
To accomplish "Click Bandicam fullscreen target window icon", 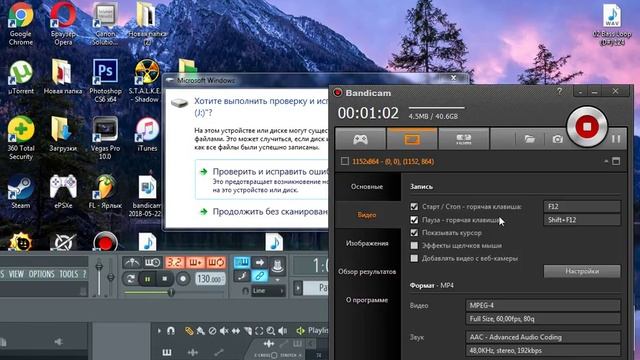I will [x=616, y=161].
